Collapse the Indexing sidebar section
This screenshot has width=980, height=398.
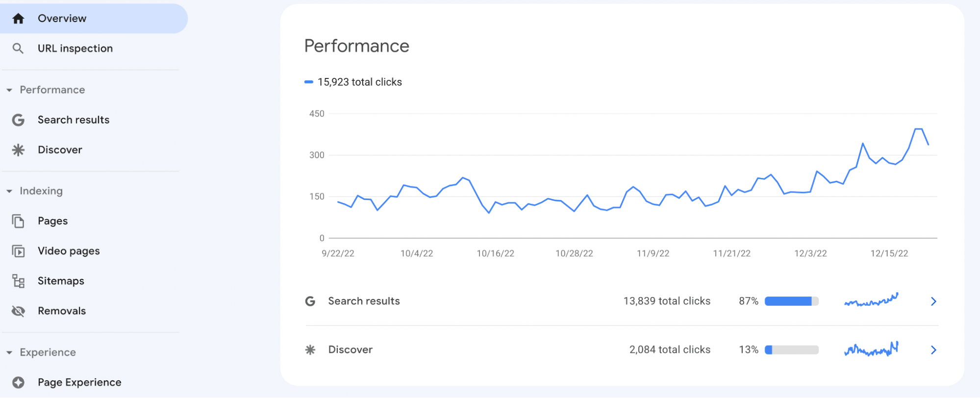9,191
